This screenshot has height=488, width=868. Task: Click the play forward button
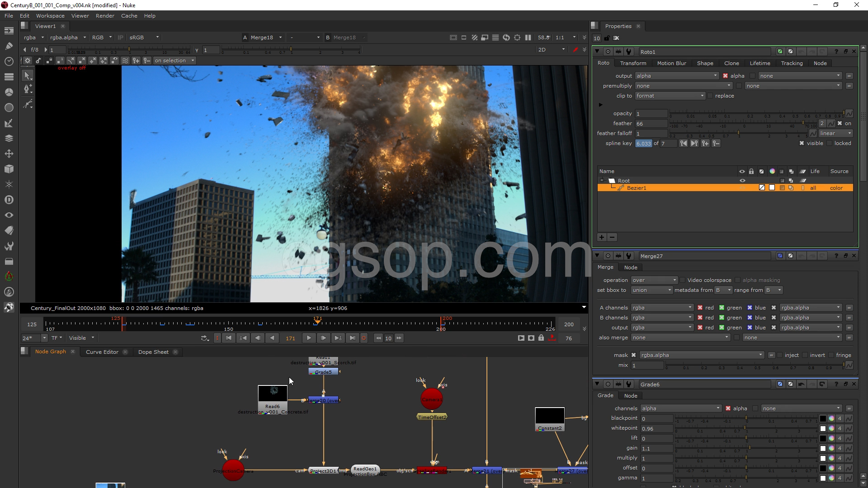pyautogui.click(x=309, y=338)
